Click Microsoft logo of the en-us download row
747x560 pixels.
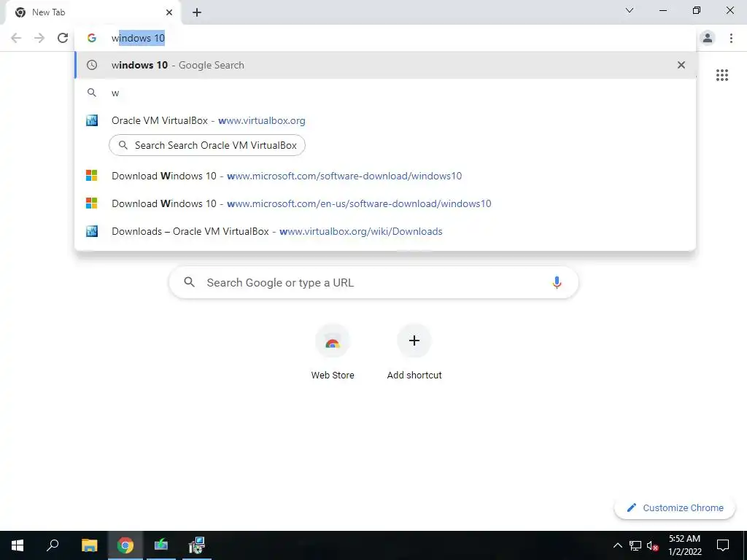pyautogui.click(x=91, y=203)
